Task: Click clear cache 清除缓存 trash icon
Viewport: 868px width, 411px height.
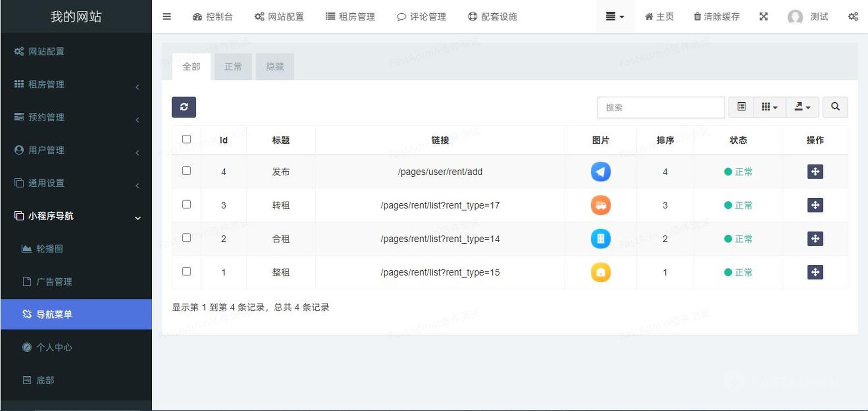Action: point(698,16)
